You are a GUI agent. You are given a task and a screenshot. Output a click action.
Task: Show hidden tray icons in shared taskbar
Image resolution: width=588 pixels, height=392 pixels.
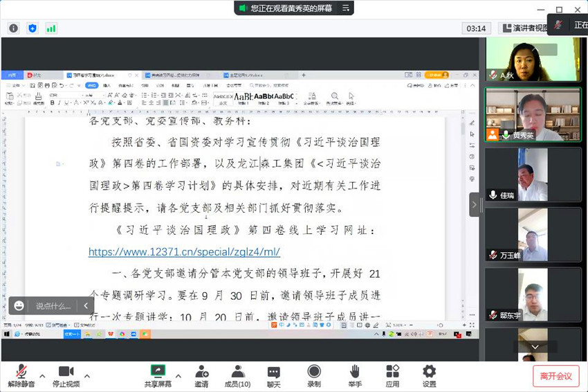click(376, 334)
